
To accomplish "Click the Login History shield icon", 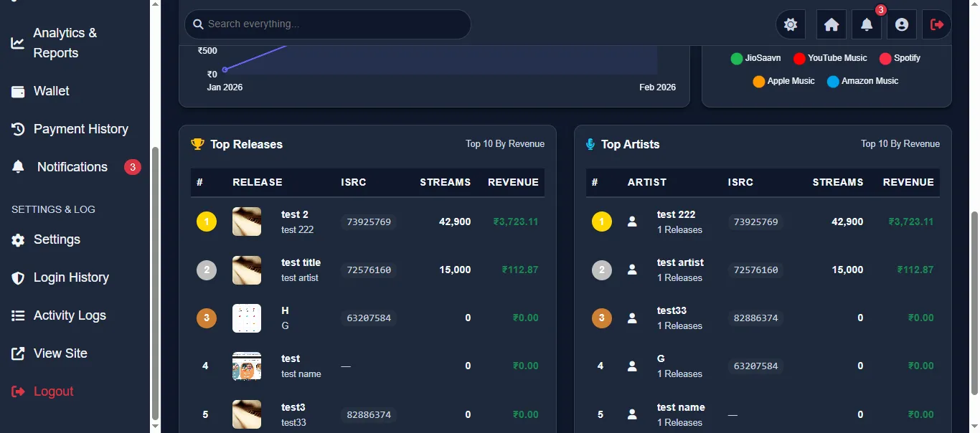I will pos(19,277).
